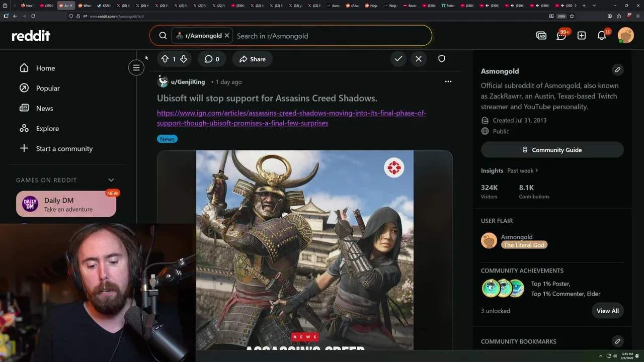Click the 8.1K Contributions stat

click(x=534, y=191)
